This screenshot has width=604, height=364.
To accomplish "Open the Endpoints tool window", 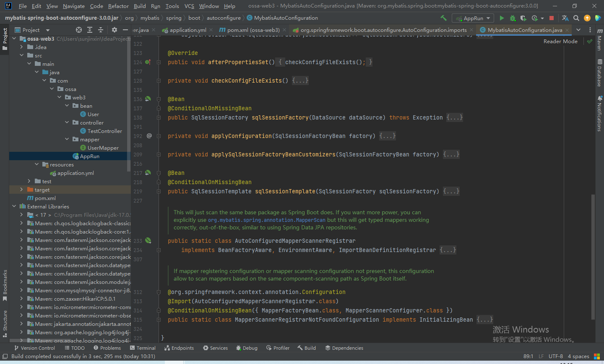I will [179, 348].
